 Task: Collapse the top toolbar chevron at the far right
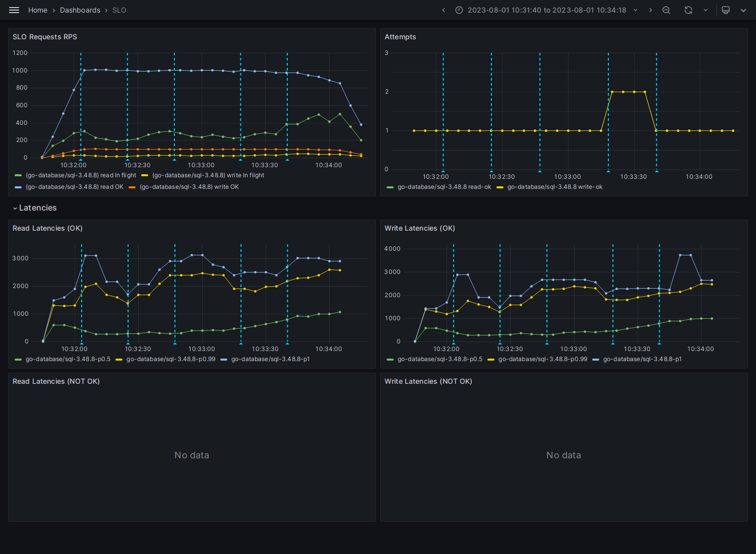pos(743,10)
